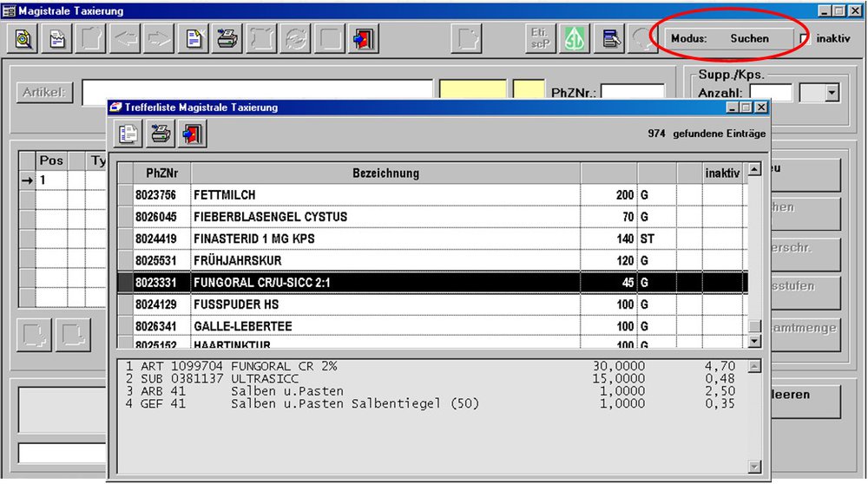Click the PhZNr column header
Viewport: 868px width, 484px height.
161,173
